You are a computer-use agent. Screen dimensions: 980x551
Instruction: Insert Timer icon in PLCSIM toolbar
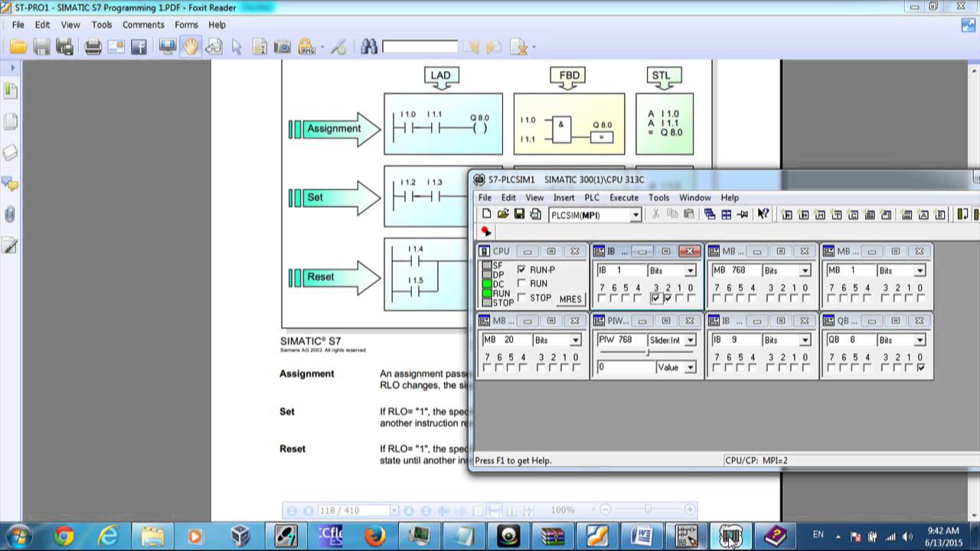pos(837,214)
